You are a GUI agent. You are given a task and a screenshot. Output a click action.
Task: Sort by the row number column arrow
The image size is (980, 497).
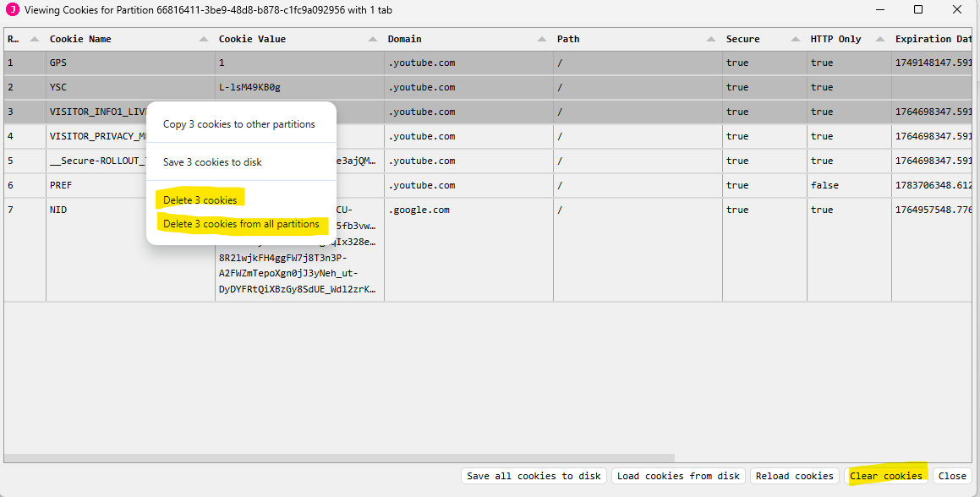(x=35, y=39)
